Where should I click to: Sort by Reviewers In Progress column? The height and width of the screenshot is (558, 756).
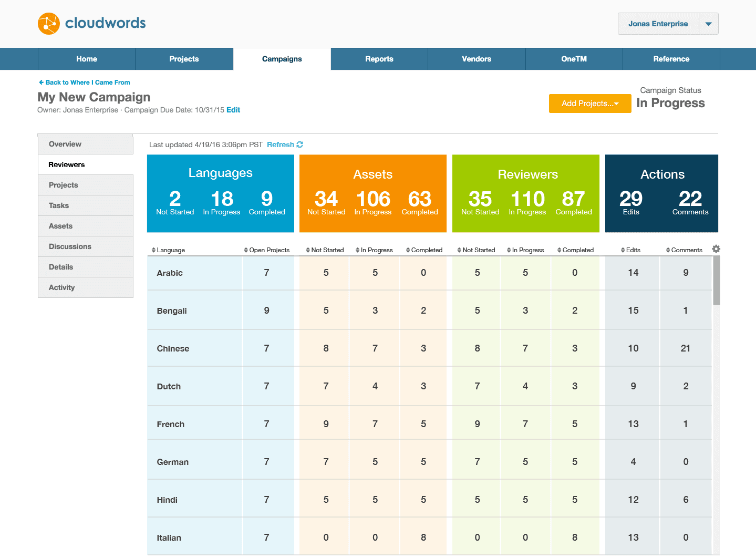tap(525, 250)
